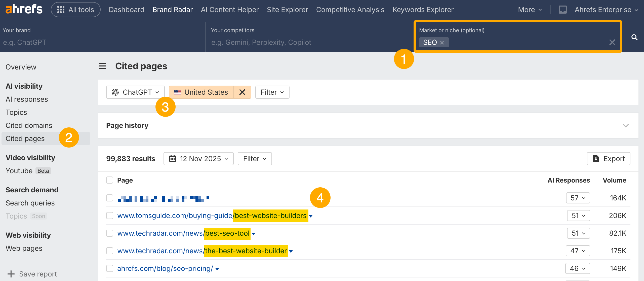The height and width of the screenshot is (281, 644).
Task: Remove the SEO niche tag
Action: [x=442, y=43]
